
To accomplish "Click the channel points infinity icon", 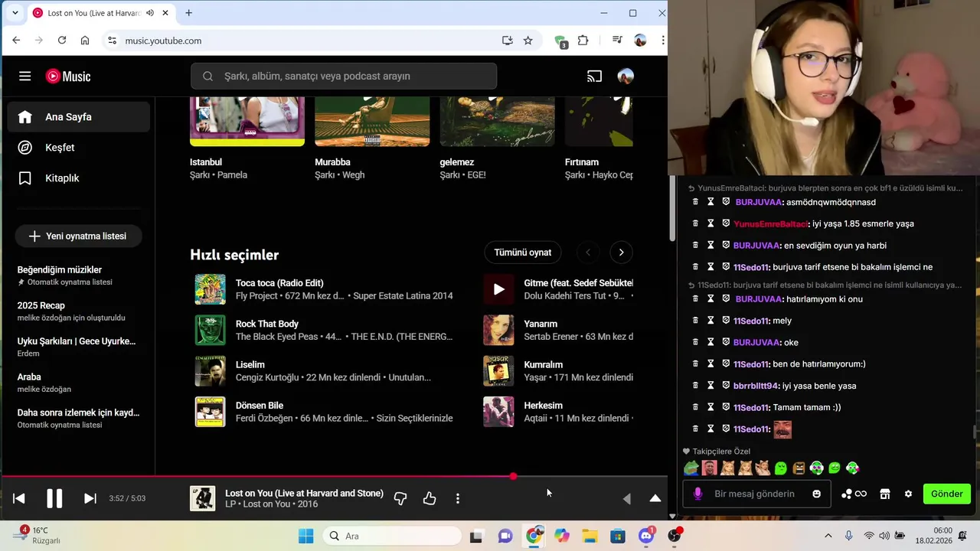I will (854, 494).
